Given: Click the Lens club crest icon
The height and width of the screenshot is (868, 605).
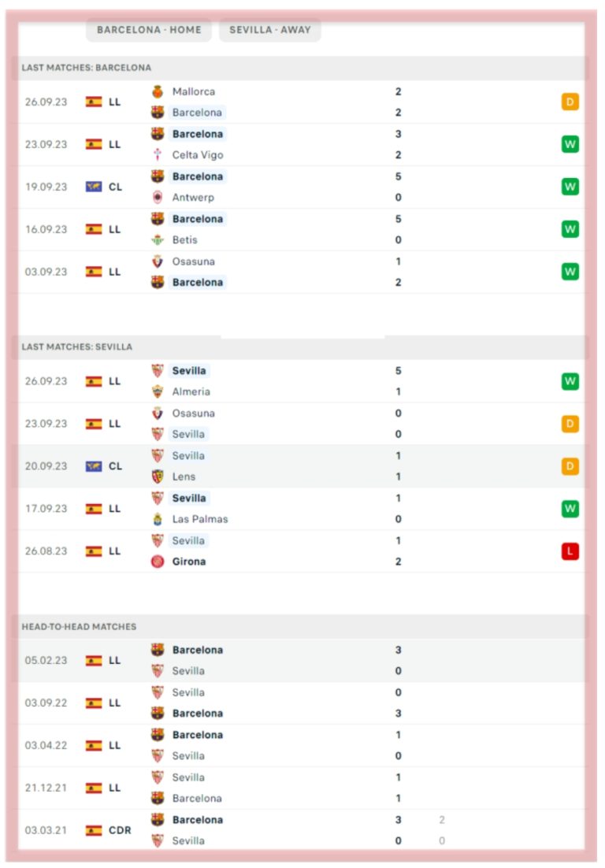Looking at the screenshot, I should (x=158, y=477).
